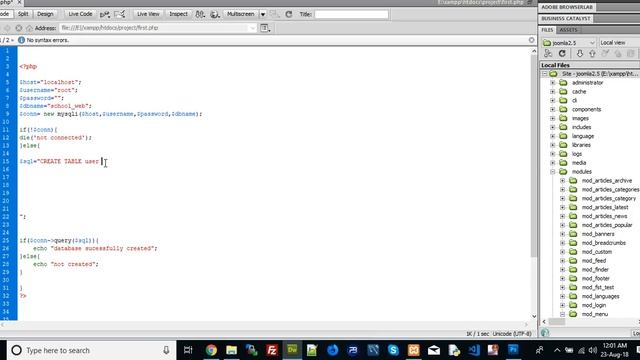Refresh the Files panel list
This screenshot has width=640, height=360.
point(562,53)
